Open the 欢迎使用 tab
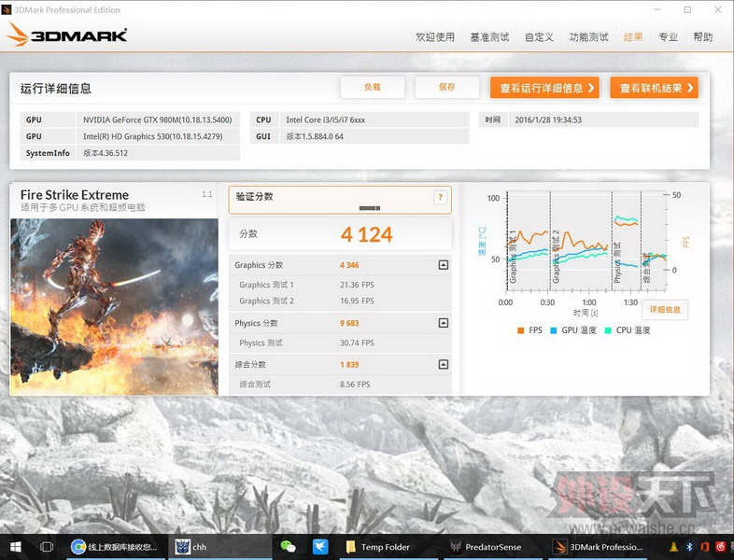This screenshot has width=734, height=560. click(435, 37)
